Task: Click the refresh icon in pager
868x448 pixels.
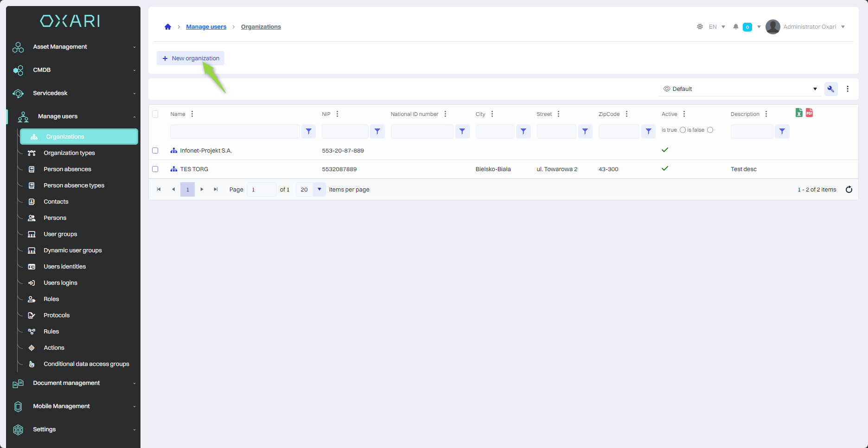Action: [x=849, y=190]
